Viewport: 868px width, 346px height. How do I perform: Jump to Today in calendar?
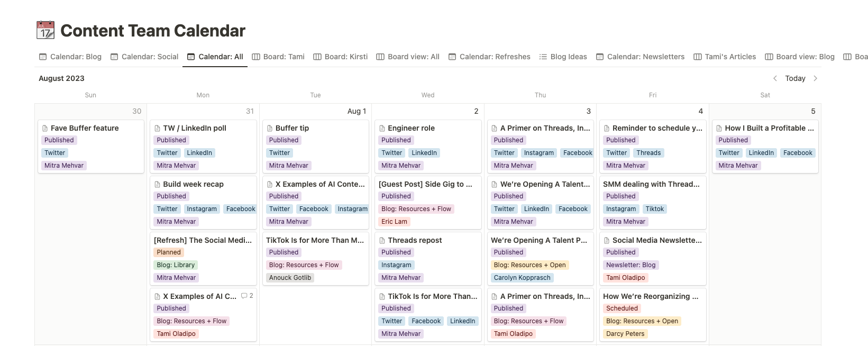point(795,78)
